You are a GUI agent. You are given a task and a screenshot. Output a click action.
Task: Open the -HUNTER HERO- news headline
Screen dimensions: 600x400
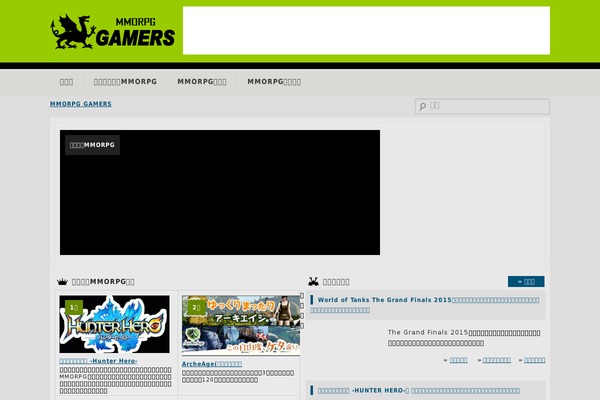(x=419, y=390)
